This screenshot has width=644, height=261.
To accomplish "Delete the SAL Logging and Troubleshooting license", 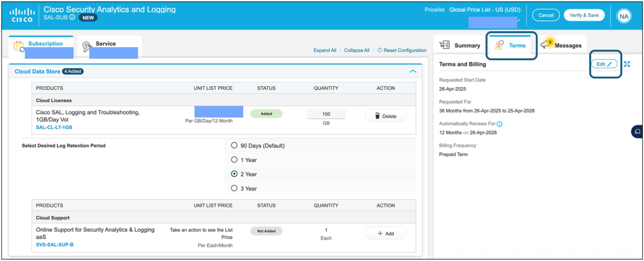I will click(x=385, y=116).
